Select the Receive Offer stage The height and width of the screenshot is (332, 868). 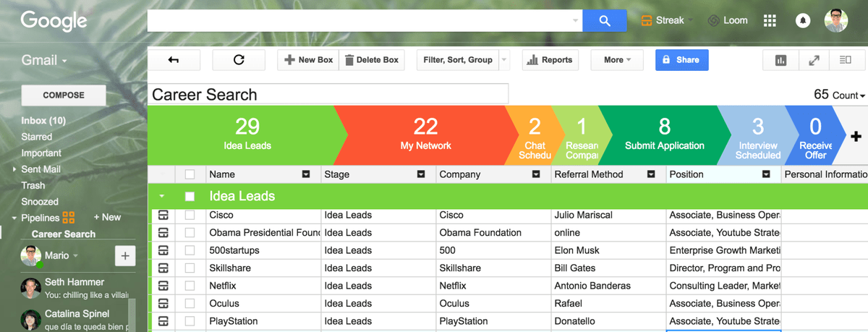pos(815,135)
